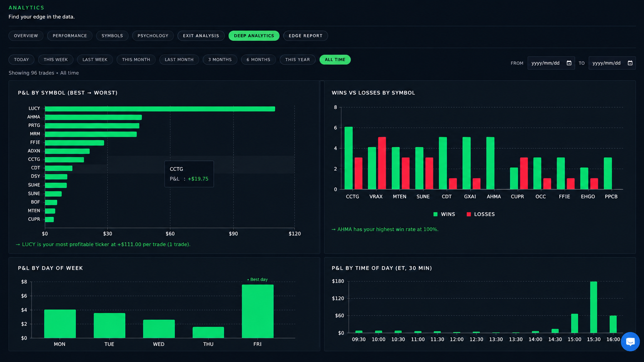Filter trades to Last Month
This screenshot has height=362, width=644.
179,60
